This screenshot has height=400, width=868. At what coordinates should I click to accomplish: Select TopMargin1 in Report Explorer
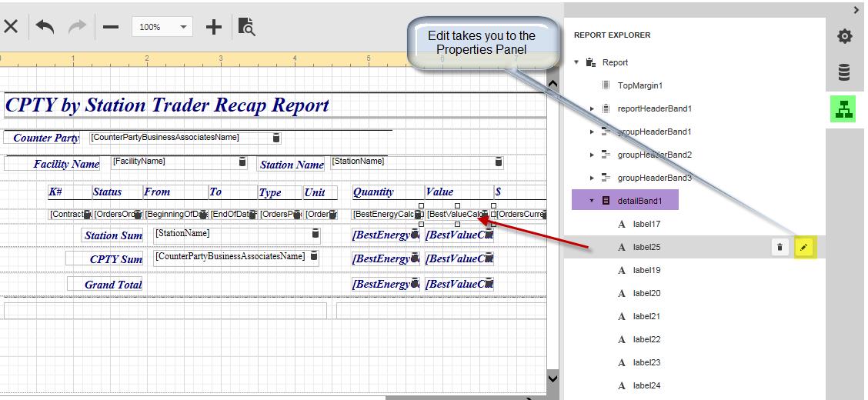(x=639, y=85)
